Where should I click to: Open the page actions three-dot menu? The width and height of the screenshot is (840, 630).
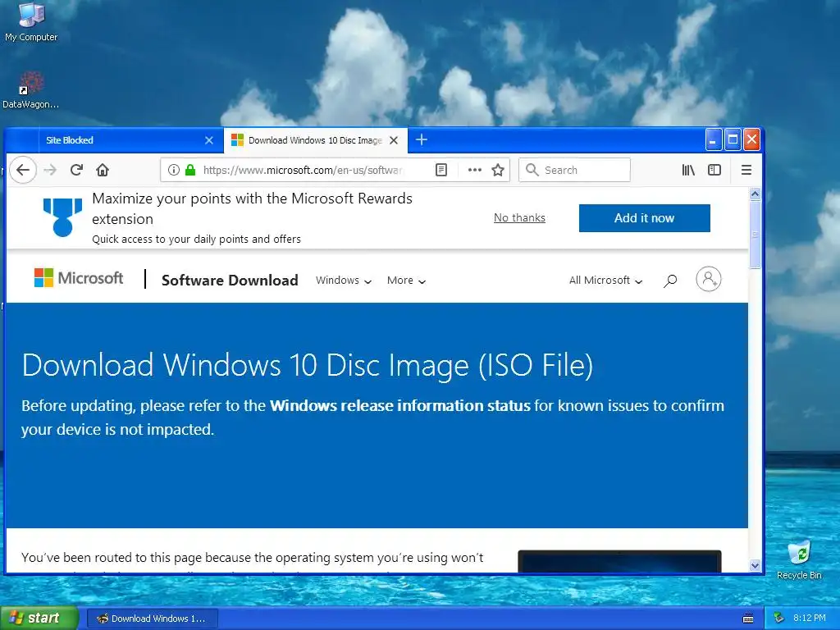[x=475, y=171]
